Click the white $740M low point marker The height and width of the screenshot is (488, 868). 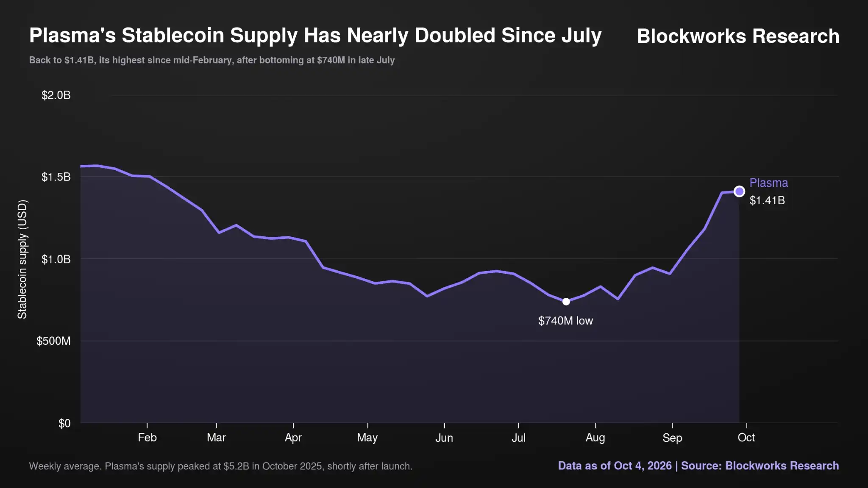[566, 302]
